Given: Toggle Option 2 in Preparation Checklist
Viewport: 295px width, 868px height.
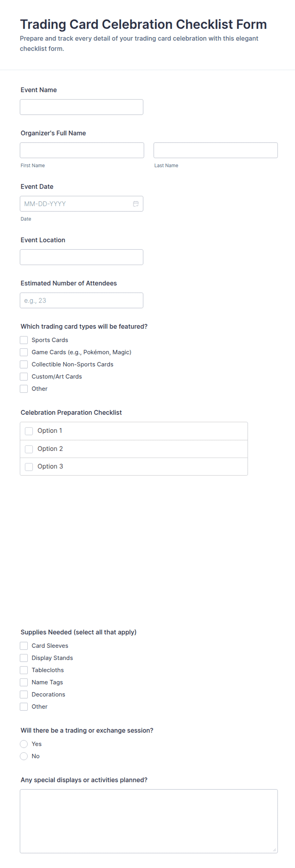Looking at the screenshot, I should (x=29, y=449).
